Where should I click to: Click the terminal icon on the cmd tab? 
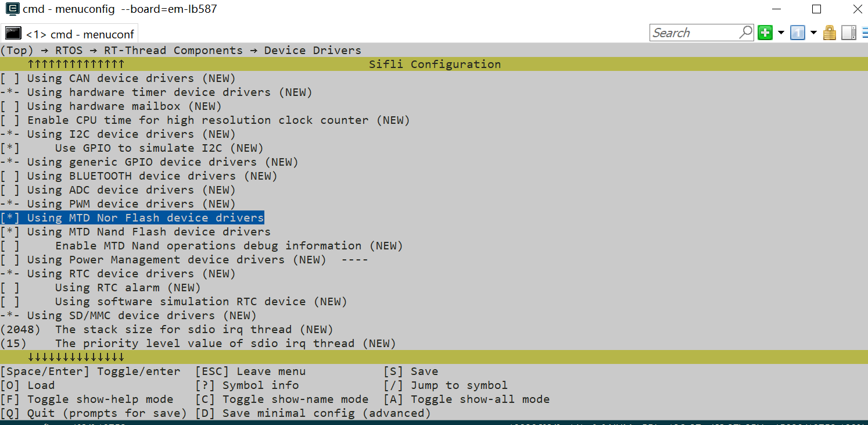click(x=13, y=34)
